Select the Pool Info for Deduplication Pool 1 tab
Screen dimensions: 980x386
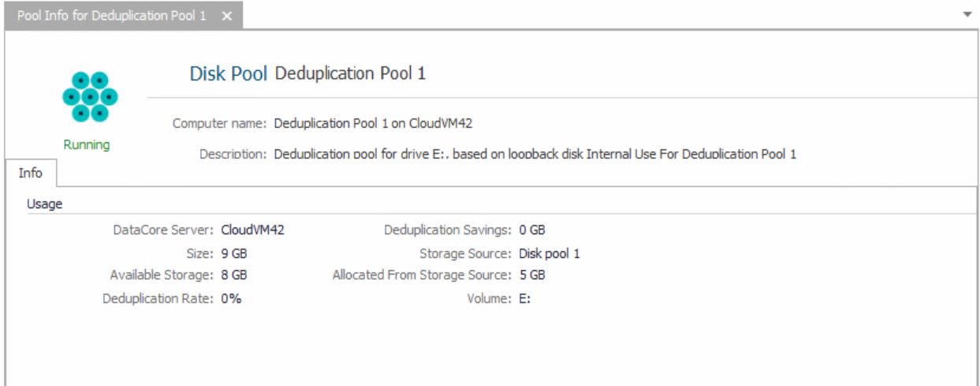click(110, 17)
